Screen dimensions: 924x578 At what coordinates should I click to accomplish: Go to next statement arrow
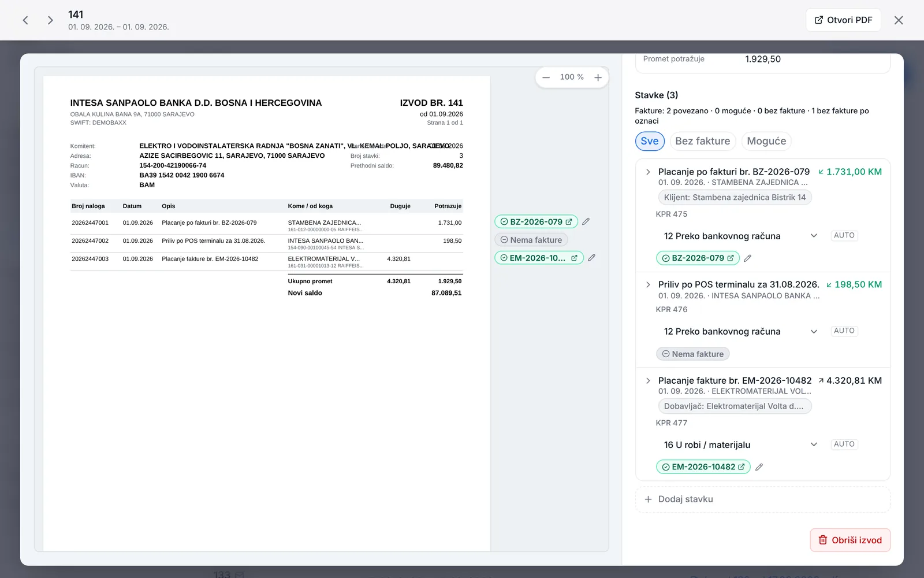pyautogui.click(x=50, y=20)
